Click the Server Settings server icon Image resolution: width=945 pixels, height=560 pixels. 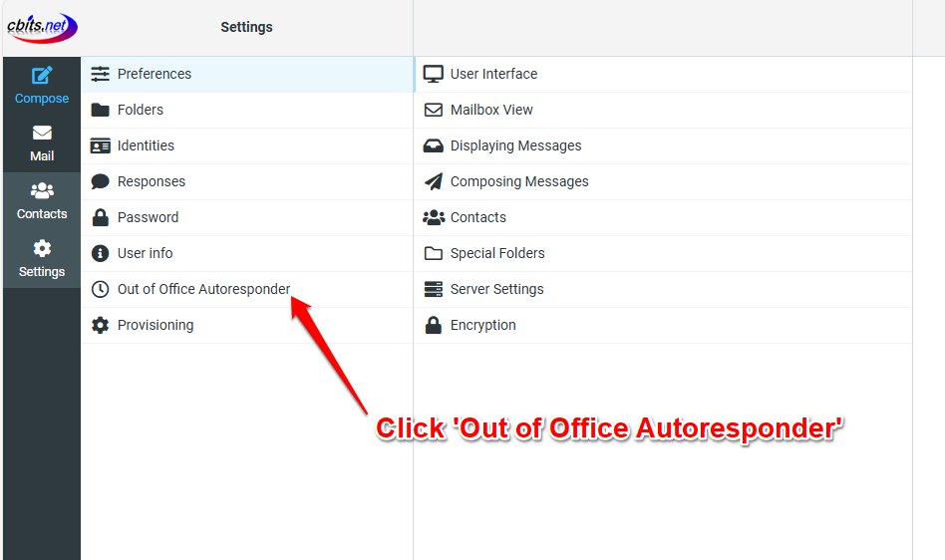click(x=434, y=289)
